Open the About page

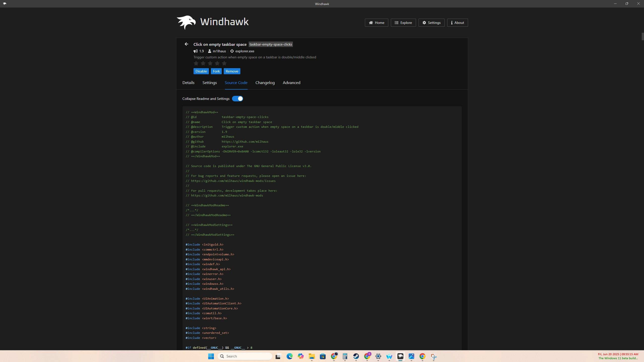[458, 23]
